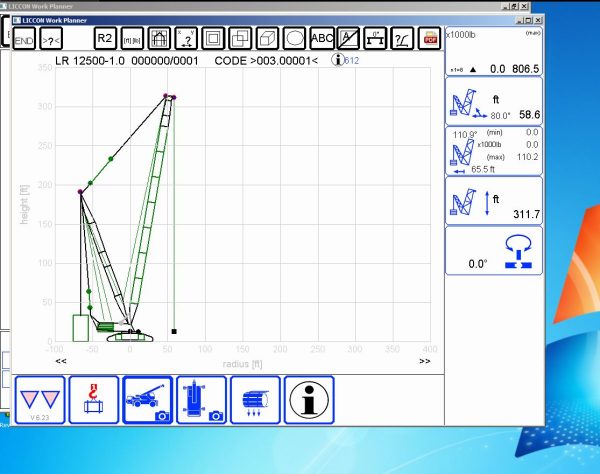Select the nested square frame icon
The image size is (600, 474).
pyautogui.click(x=213, y=38)
